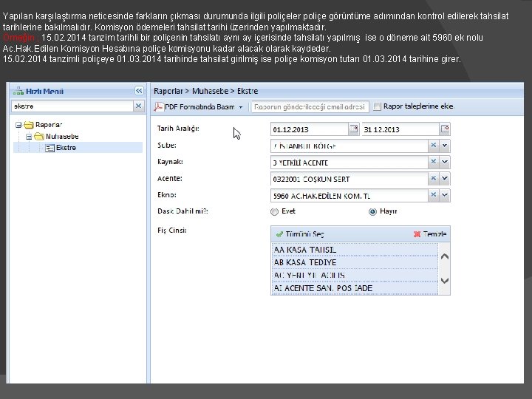
Task: Open the Acente dropdown arrow
Action: tap(445, 179)
